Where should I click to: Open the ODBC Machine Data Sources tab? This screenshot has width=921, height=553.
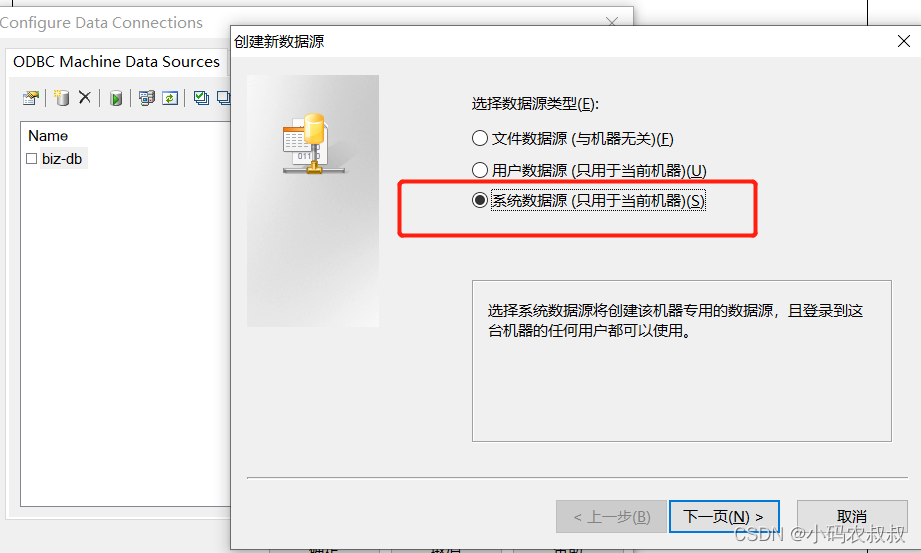point(116,62)
